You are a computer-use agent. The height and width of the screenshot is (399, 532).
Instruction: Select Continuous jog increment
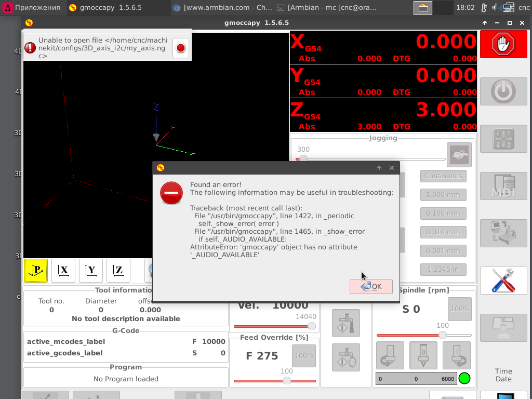pos(443,176)
